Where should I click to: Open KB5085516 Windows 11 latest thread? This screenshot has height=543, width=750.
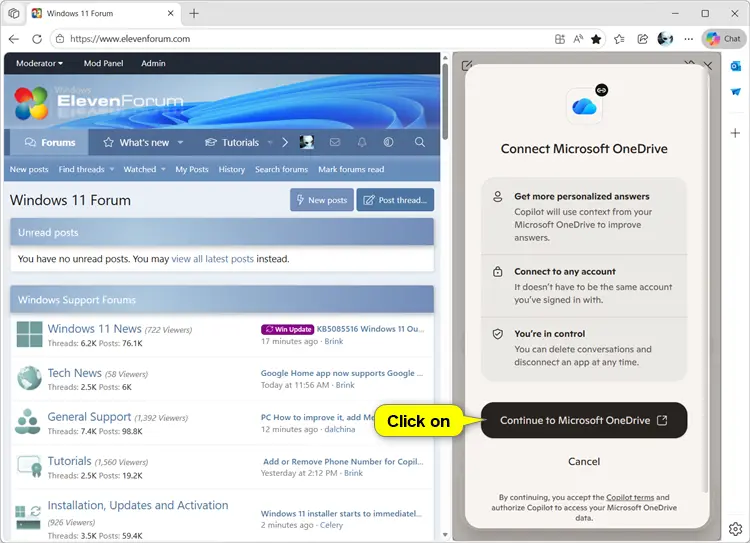pos(370,329)
